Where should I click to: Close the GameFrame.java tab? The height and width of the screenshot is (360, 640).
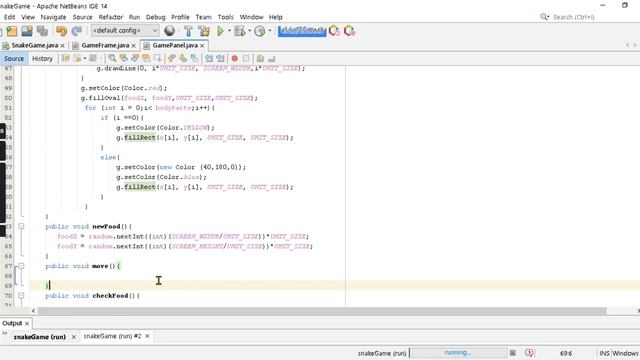coord(133,46)
